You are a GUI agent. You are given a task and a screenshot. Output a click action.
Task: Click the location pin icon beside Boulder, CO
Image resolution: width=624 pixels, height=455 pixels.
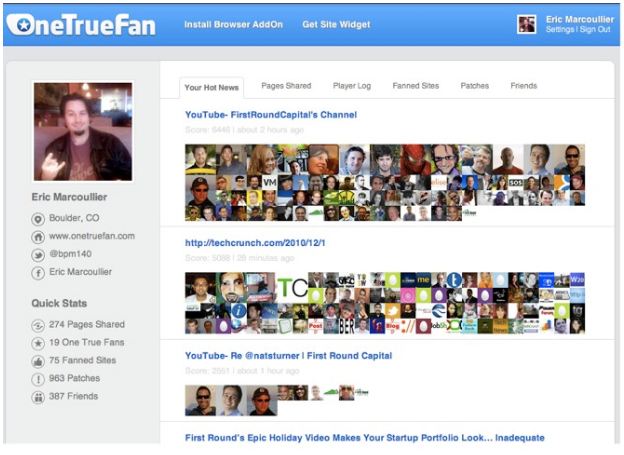tap(38, 219)
